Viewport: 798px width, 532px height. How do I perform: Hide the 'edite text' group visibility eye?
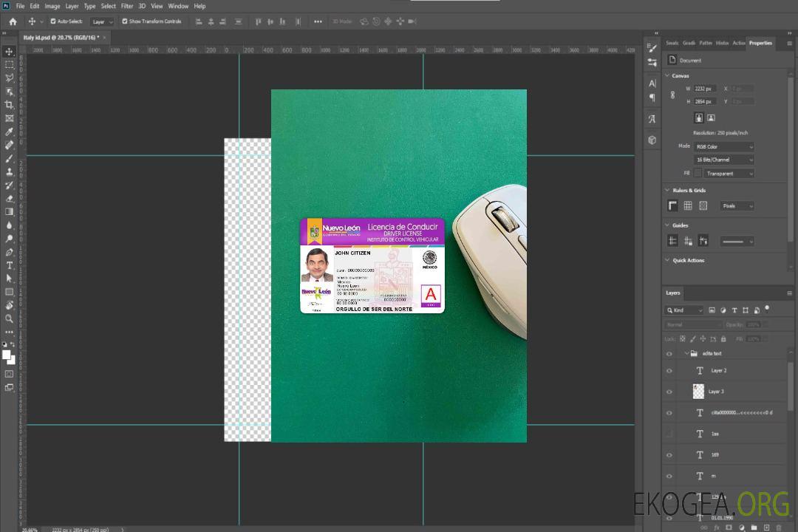(x=669, y=354)
